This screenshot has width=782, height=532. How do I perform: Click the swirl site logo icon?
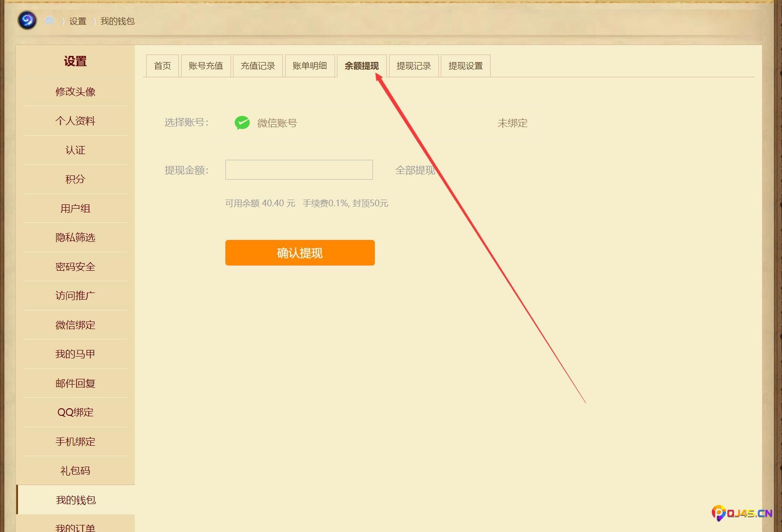27,20
